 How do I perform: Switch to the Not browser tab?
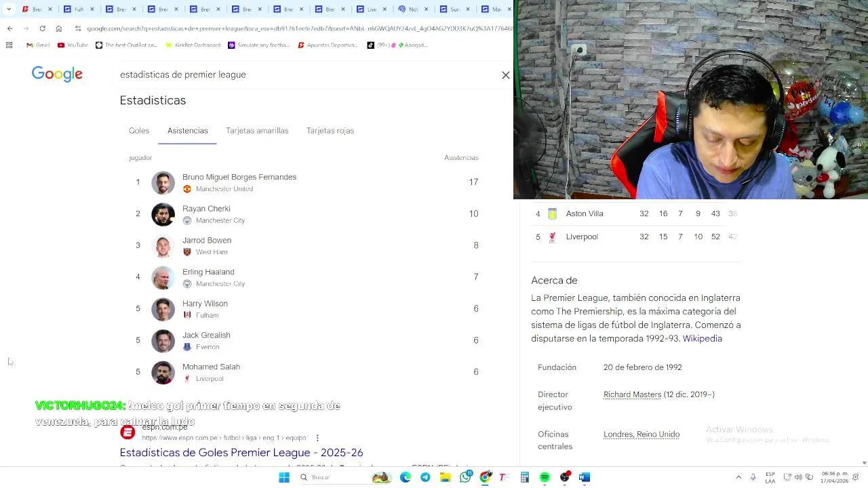(x=413, y=9)
